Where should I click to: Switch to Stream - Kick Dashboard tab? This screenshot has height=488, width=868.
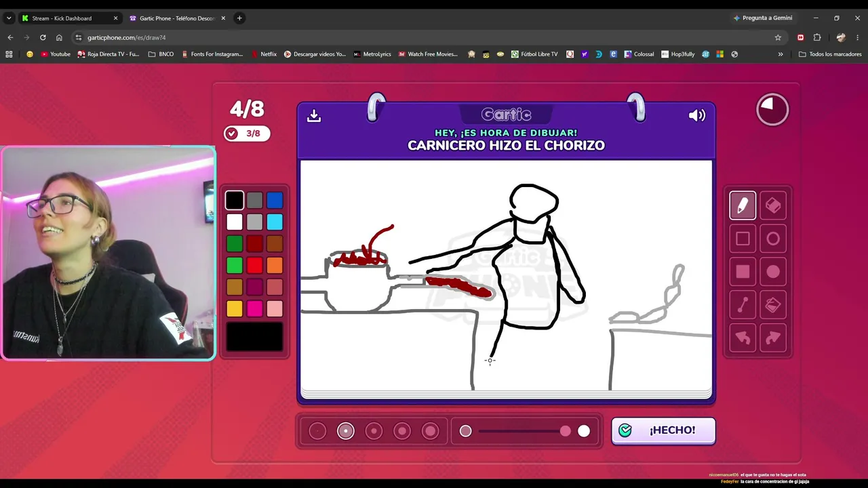point(70,18)
